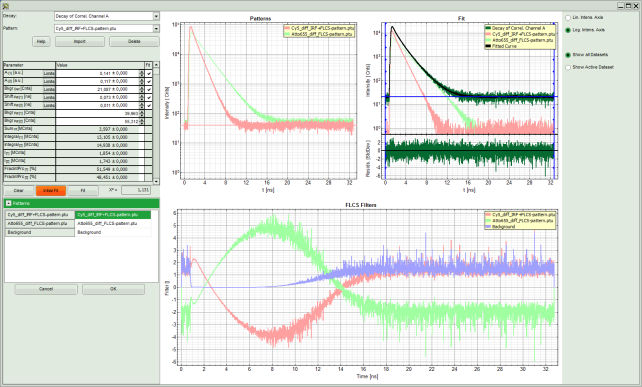Viewport: 642px width, 387px height.
Task: Click the spinner arrows of the 0,117 value
Action: pyautogui.click(x=142, y=81)
